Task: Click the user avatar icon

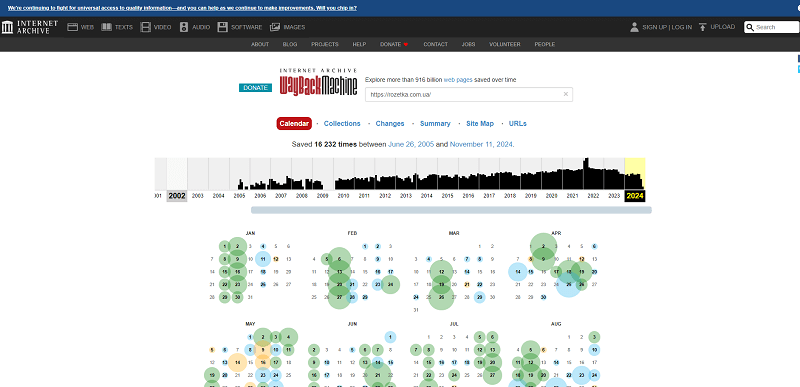Action: point(634,27)
